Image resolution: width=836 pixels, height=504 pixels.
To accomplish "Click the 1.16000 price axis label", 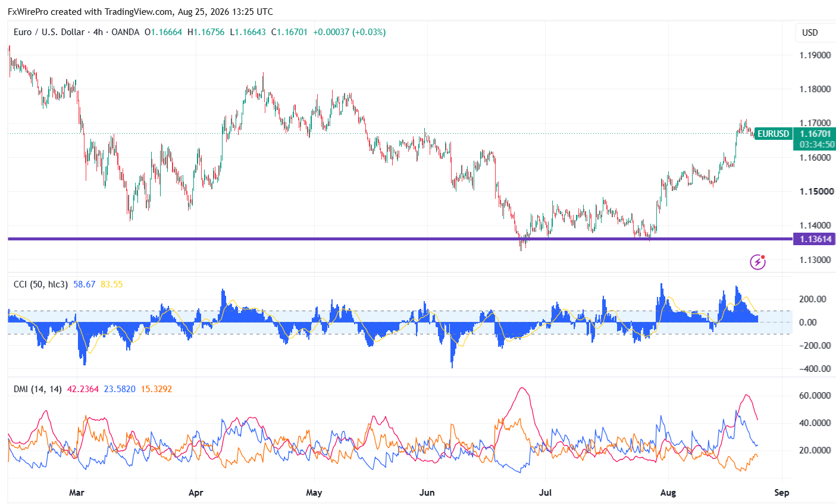I will (815, 158).
